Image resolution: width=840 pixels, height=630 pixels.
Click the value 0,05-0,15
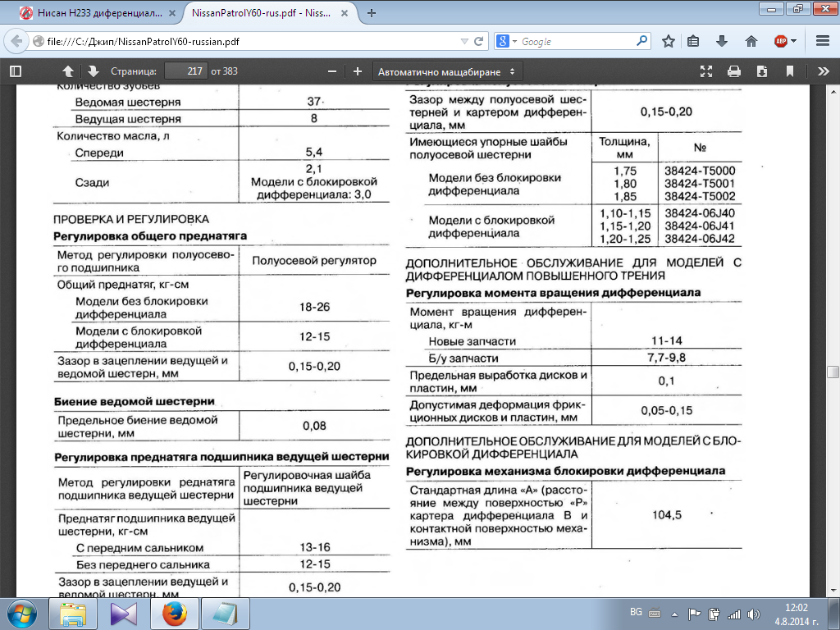[667, 410]
